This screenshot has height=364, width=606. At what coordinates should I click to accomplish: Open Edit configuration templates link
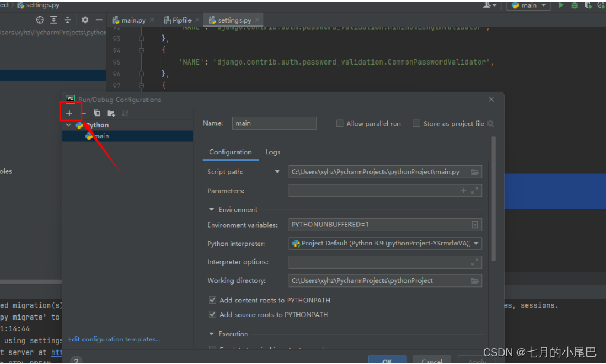114,339
